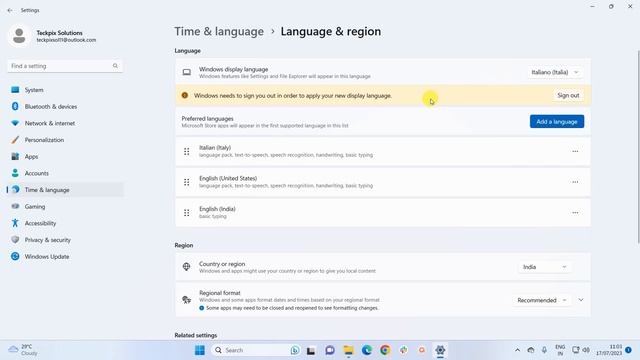This screenshot has height=360, width=640.
Task: Grab the drag handle for English (United States)
Action: click(187, 182)
